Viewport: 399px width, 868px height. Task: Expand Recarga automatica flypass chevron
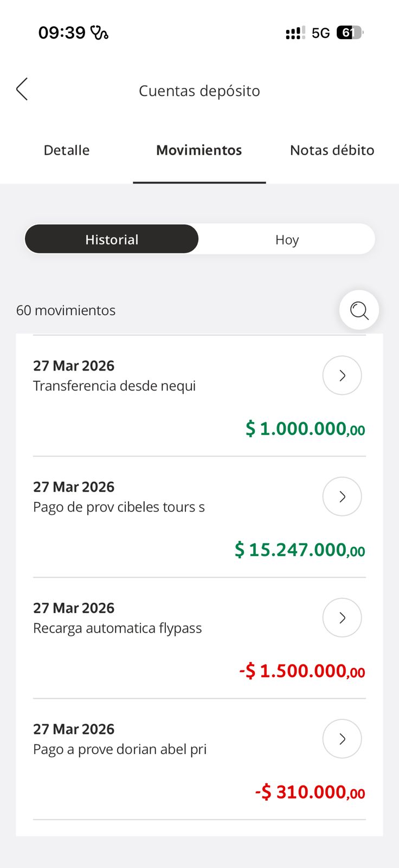coord(342,617)
